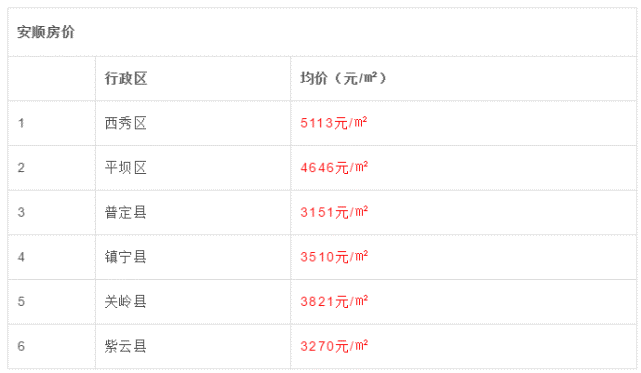Image resolution: width=641 pixels, height=373 pixels.
Task: Click rank number 3 in first column
Action: point(21,212)
